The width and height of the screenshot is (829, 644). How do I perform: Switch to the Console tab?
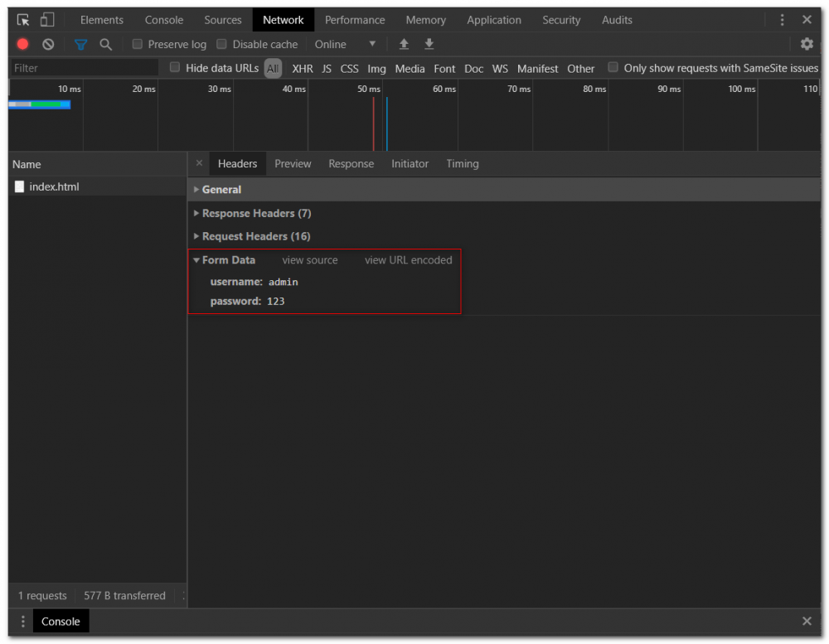[x=164, y=20]
